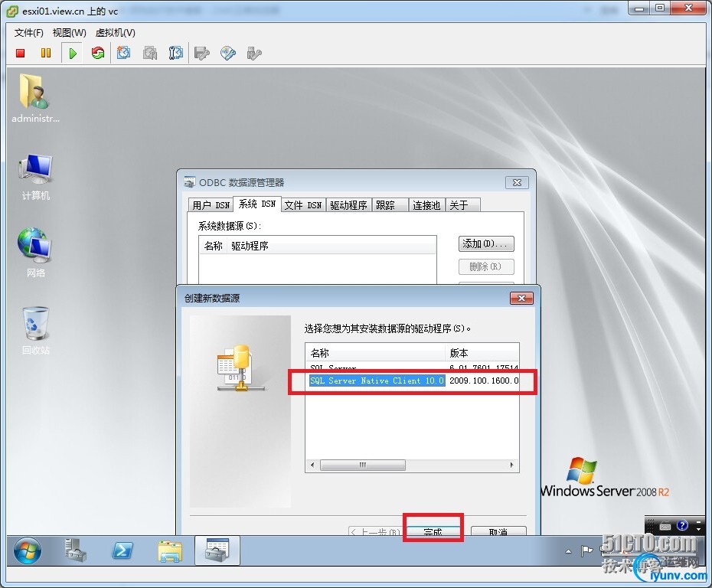The height and width of the screenshot is (588, 712).
Task: Click the keyboard icon in language bar
Action: tap(665, 526)
